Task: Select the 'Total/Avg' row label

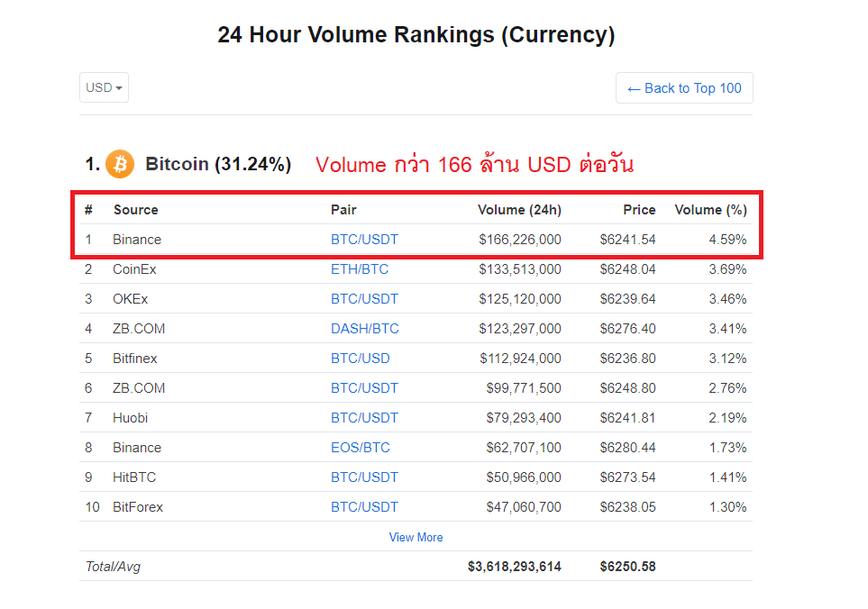Action: (x=113, y=567)
